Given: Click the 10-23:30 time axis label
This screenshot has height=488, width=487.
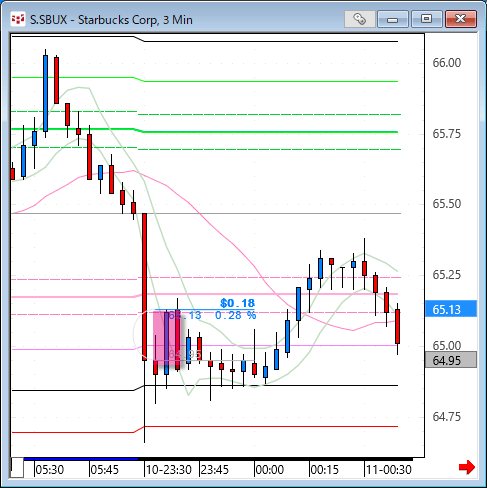Looking at the screenshot, I should click(x=169, y=470).
